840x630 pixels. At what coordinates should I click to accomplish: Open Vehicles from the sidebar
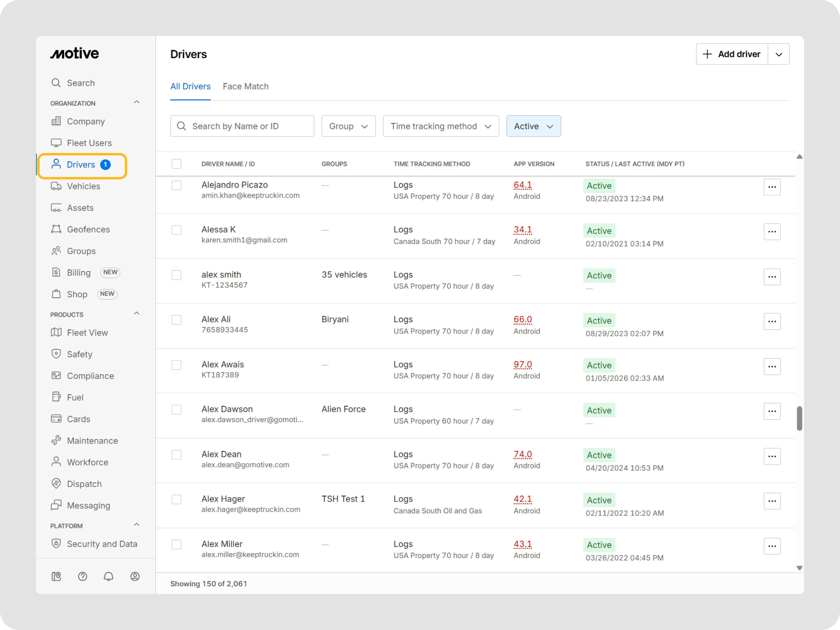[83, 186]
